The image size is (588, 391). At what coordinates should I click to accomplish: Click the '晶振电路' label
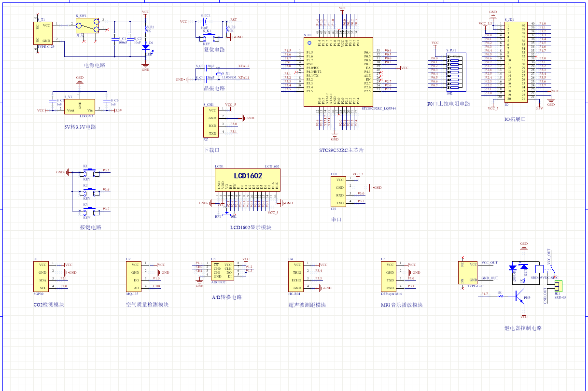[214, 88]
